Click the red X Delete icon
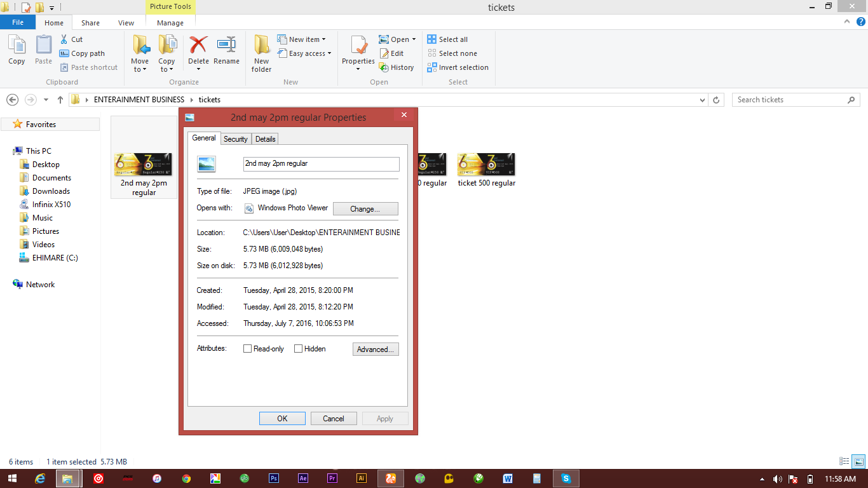 pos(198,45)
